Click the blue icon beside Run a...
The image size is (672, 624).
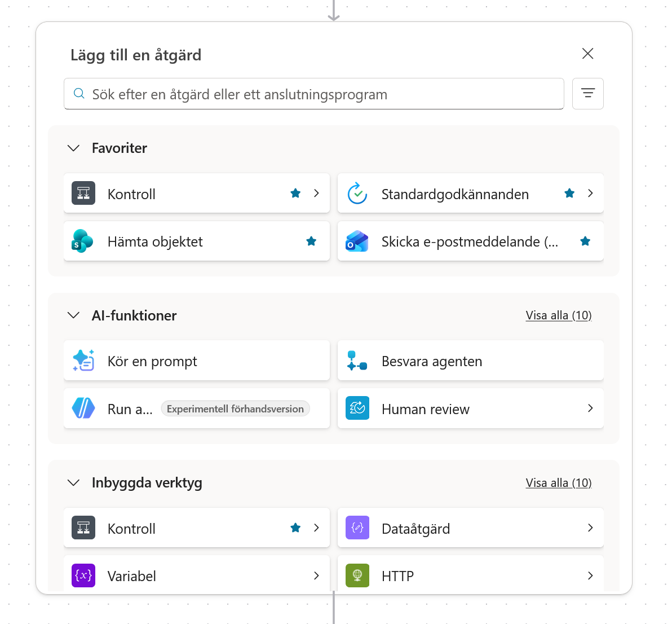tap(83, 408)
